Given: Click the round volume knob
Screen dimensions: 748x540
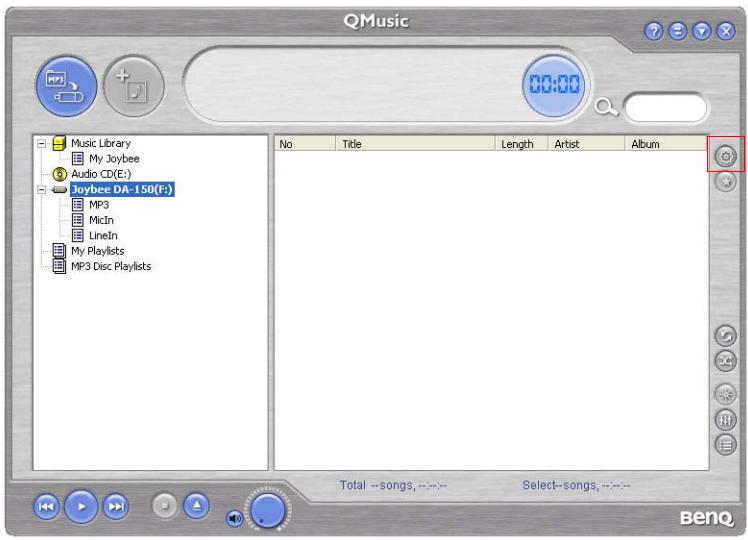Looking at the screenshot, I should click(268, 510).
